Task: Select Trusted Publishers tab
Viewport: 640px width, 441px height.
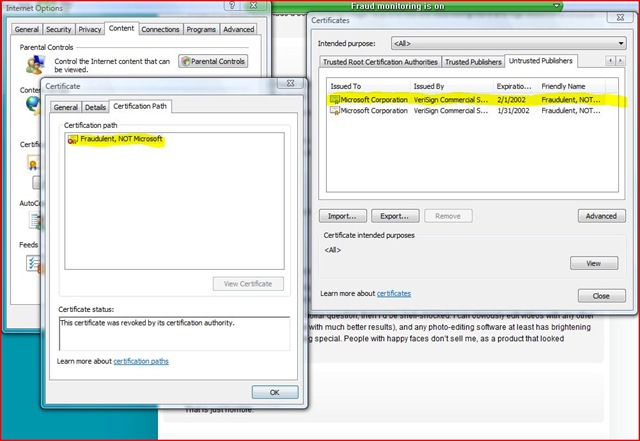Action: [x=473, y=62]
